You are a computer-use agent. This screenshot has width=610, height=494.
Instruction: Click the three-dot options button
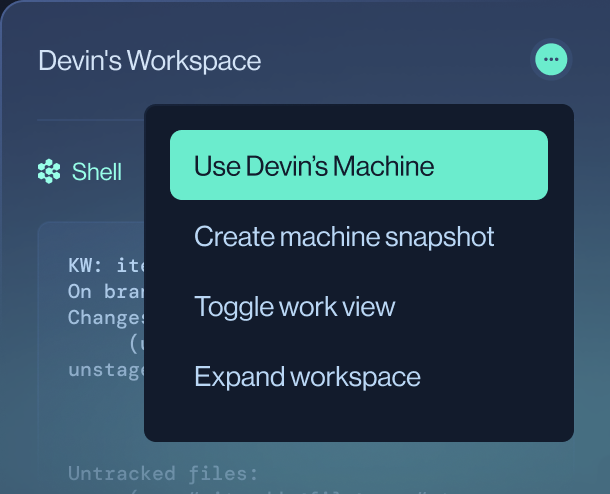(x=550, y=60)
